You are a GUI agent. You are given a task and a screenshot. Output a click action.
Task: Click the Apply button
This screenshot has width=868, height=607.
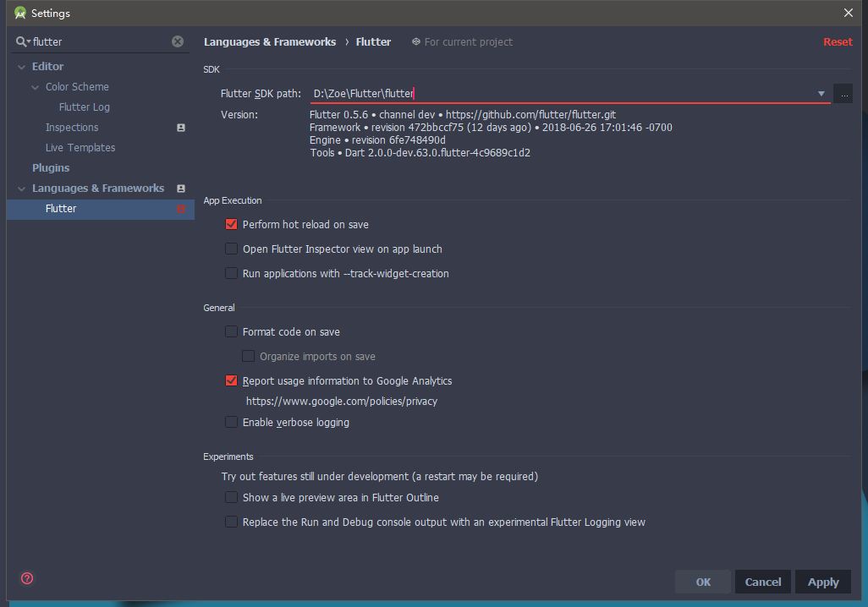coord(823,582)
